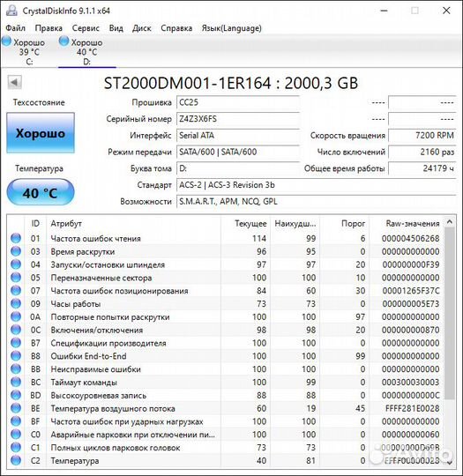Click the Возможности field with S.M.A.R.T.
The height and width of the screenshot is (476, 463).
317,201
